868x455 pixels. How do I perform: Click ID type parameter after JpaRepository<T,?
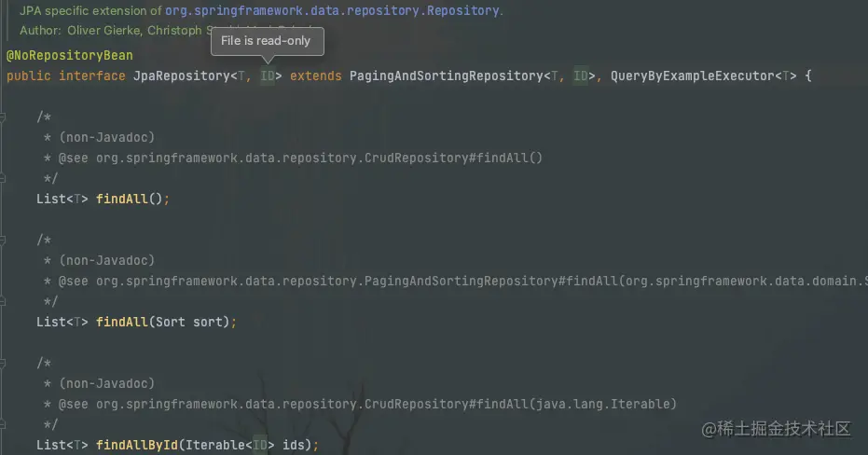(268, 76)
